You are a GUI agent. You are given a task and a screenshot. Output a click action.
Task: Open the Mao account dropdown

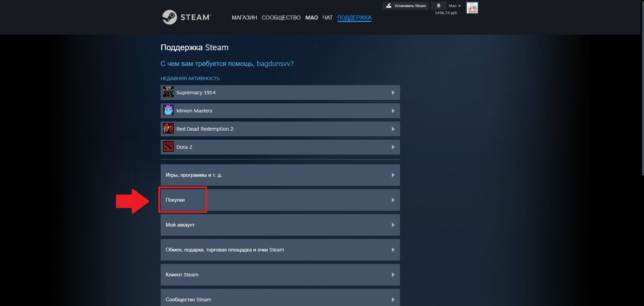[454, 6]
